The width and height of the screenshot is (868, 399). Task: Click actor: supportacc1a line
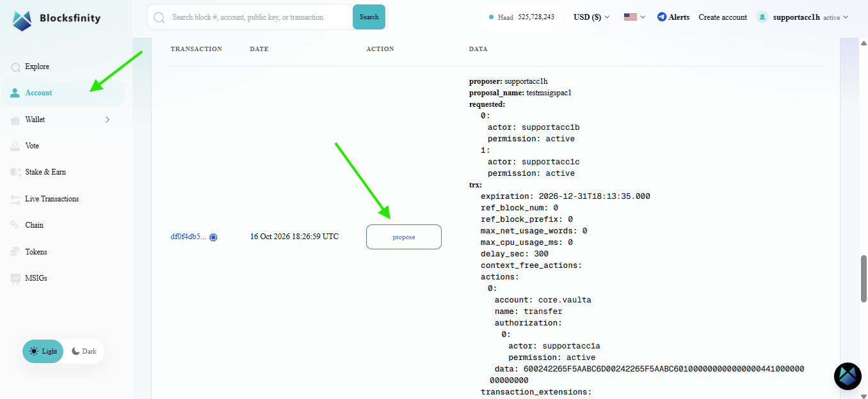point(554,346)
